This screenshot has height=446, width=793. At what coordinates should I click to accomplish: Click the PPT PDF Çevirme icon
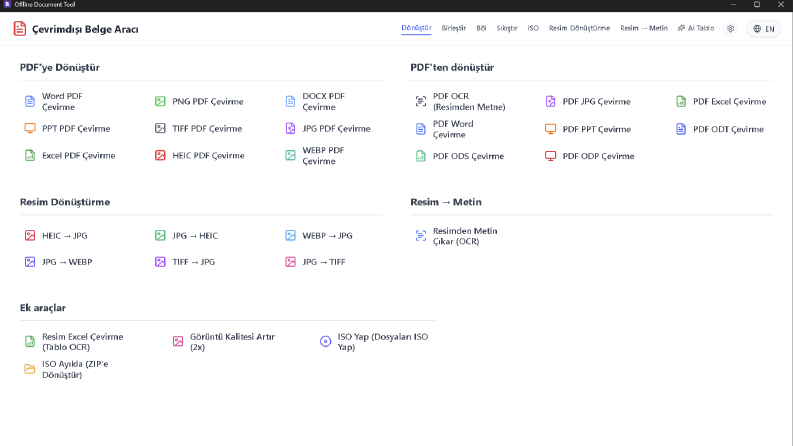30,128
